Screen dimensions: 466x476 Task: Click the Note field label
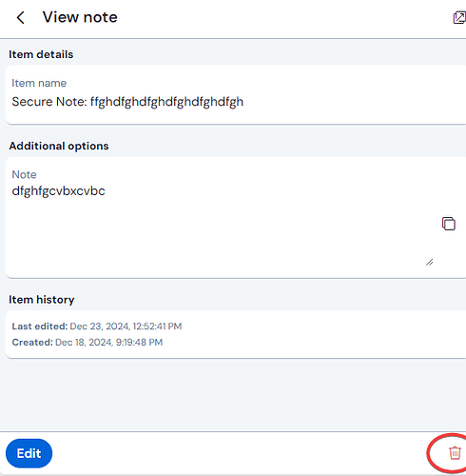24,174
